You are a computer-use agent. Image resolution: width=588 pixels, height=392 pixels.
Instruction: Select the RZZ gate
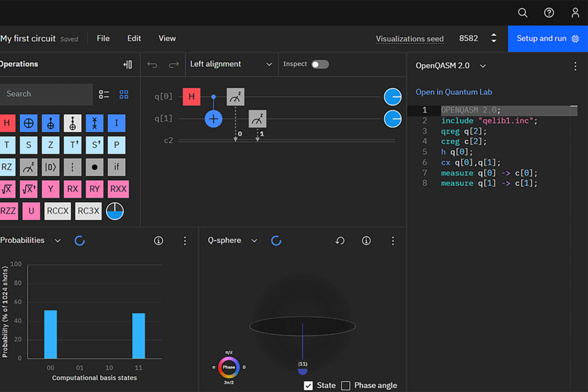[x=8, y=211]
